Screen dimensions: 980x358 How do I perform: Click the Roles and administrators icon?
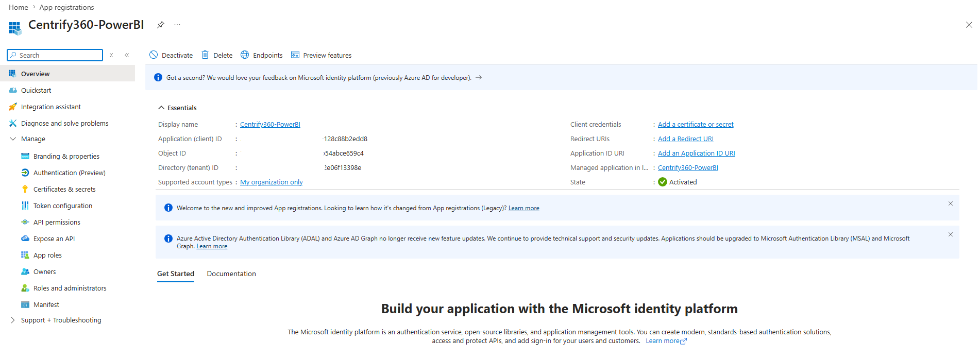pyautogui.click(x=25, y=288)
